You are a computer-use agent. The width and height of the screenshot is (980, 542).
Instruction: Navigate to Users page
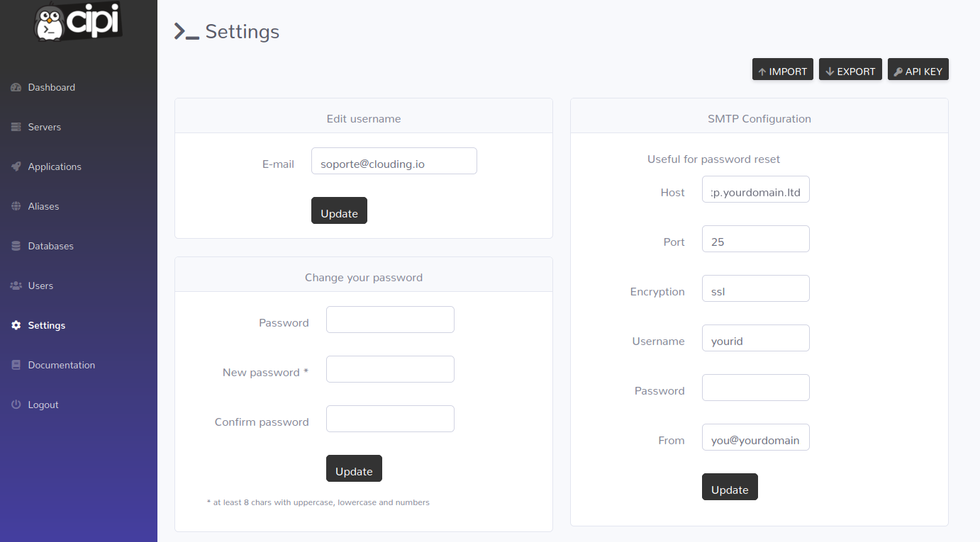click(x=79, y=286)
